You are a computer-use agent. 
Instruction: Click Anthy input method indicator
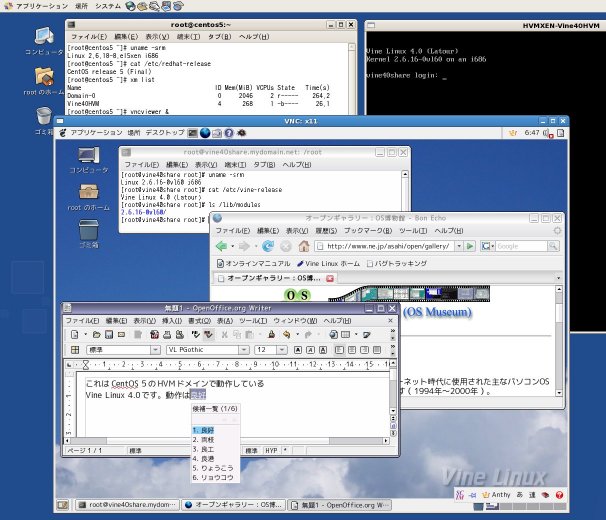[x=497, y=495]
